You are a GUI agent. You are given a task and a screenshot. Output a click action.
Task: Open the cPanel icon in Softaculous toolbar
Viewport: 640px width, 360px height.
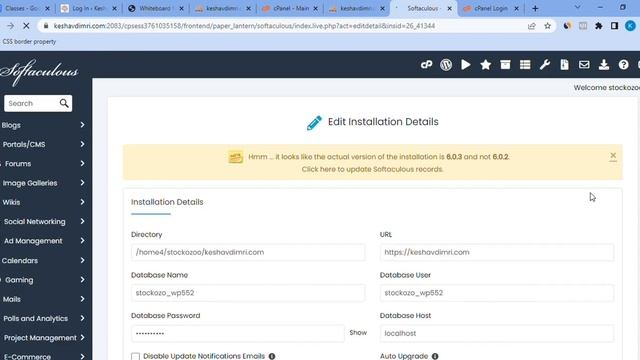click(426, 64)
